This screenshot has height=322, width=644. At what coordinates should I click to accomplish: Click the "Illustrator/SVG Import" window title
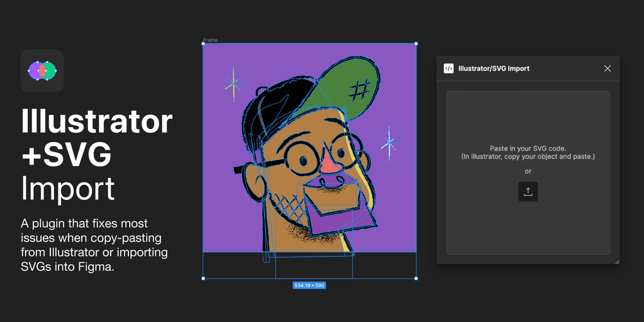[x=494, y=69]
